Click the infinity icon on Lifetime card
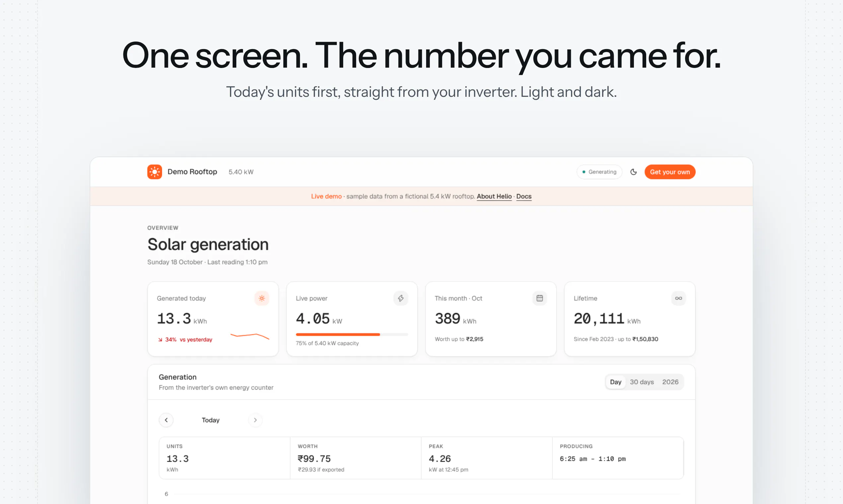The height and width of the screenshot is (504, 843). tap(678, 298)
